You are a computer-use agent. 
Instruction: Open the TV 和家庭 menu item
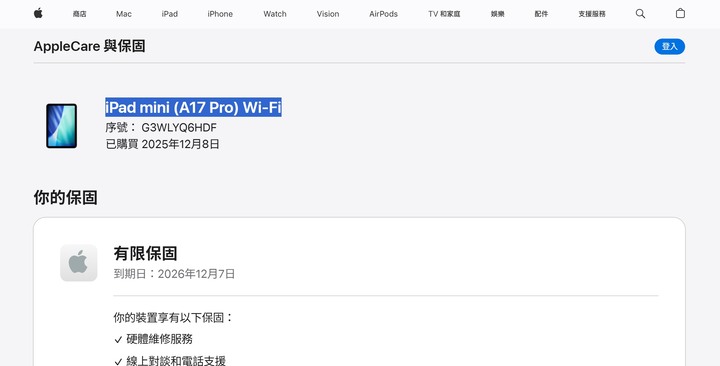click(x=444, y=14)
